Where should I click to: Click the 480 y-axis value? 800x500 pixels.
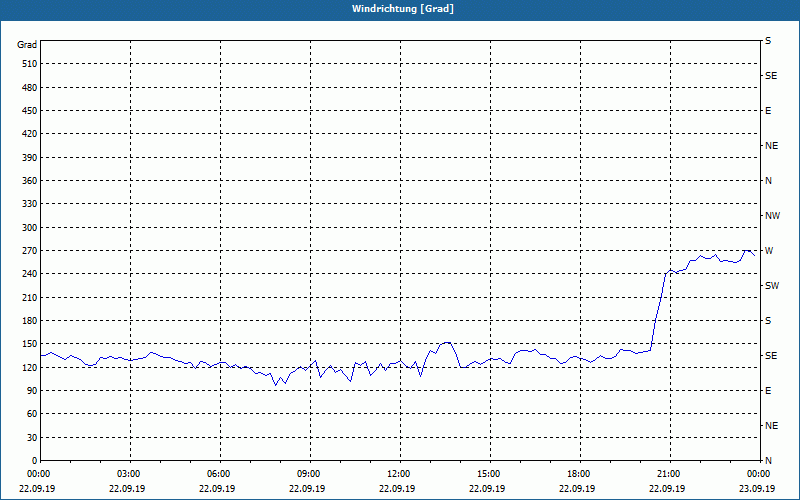pos(30,88)
